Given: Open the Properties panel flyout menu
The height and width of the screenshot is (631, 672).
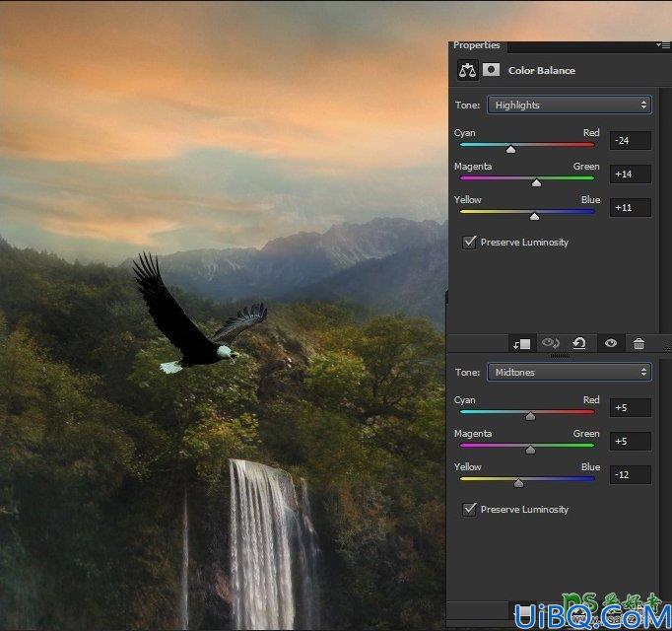Looking at the screenshot, I should pyautogui.click(x=663, y=45).
